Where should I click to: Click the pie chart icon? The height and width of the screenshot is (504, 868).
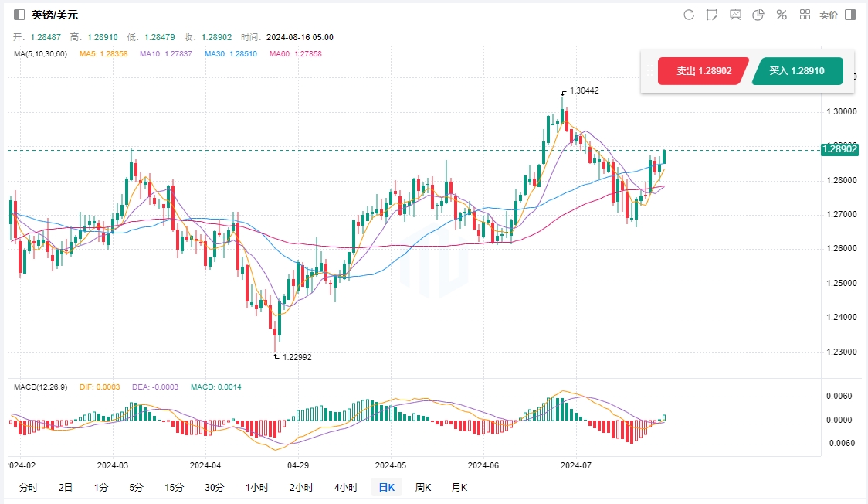tap(758, 15)
